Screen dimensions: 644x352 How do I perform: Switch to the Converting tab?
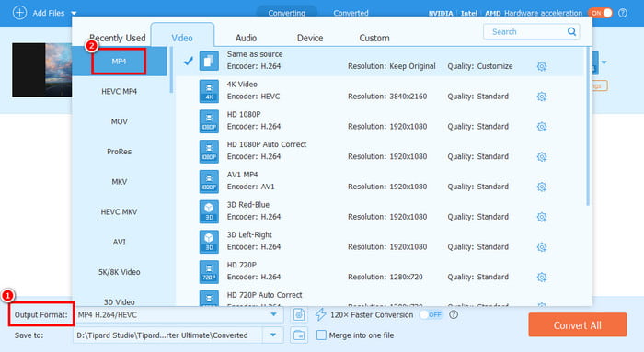coord(286,12)
